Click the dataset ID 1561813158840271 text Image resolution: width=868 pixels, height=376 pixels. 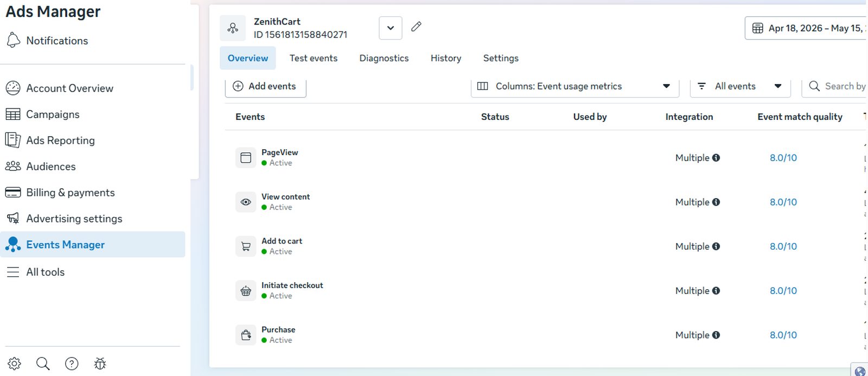point(301,34)
